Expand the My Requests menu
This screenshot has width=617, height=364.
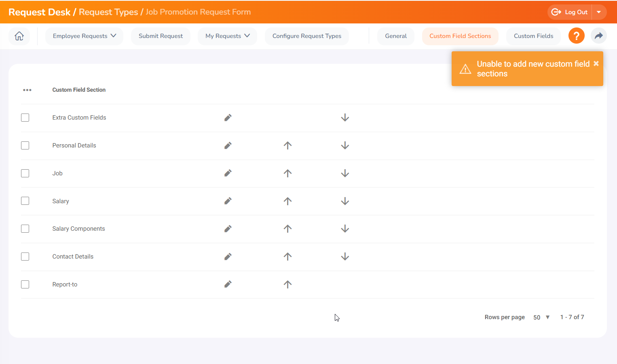pyautogui.click(x=227, y=36)
